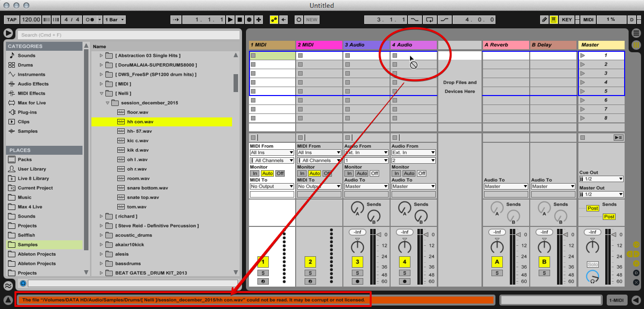The width and height of the screenshot is (644, 309).
Task: Toggle the KEY map mode switch
Action: [x=567, y=20]
